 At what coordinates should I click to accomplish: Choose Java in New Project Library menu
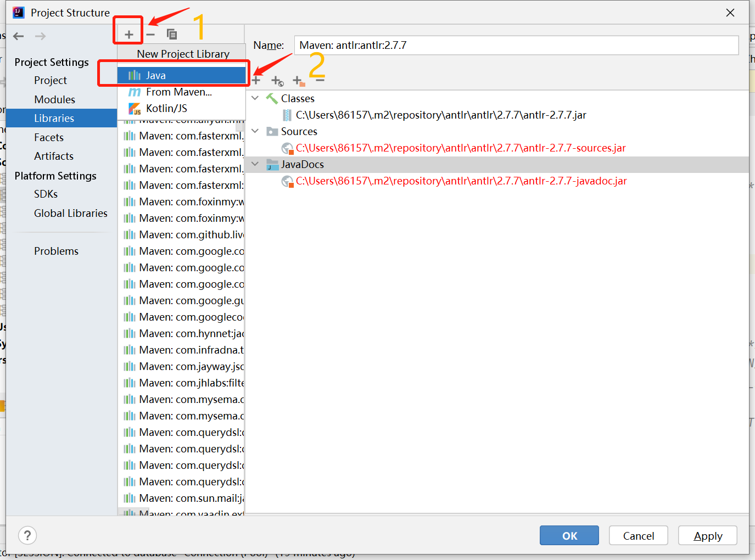click(182, 75)
